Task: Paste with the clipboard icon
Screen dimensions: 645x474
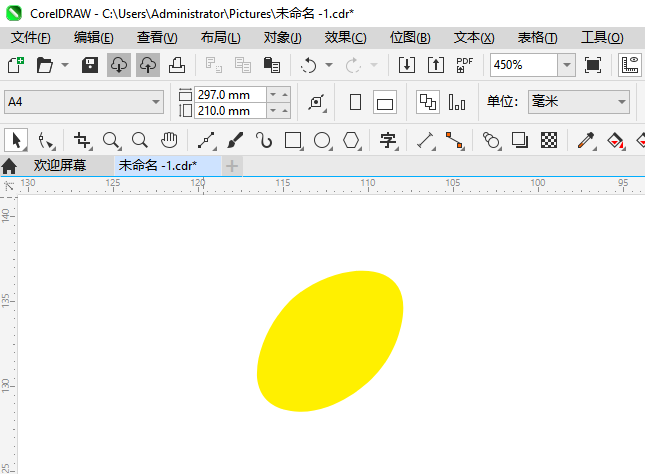Action: click(272, 65)
